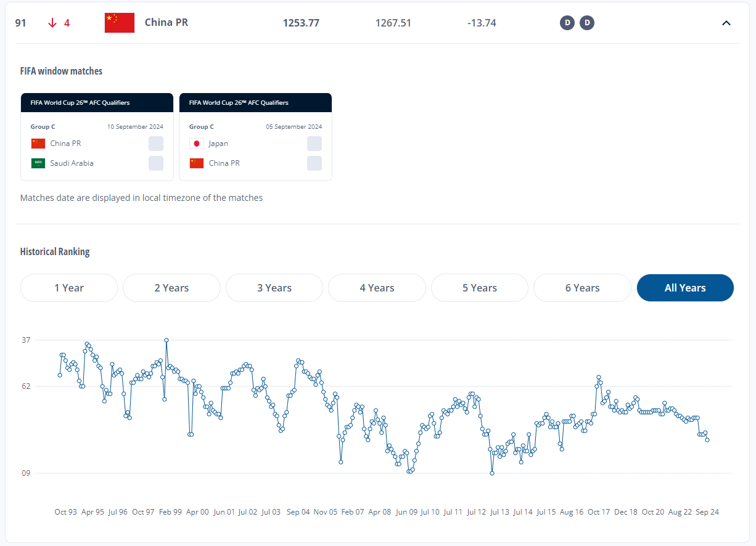This screenshot has width=756, height=546.
Task: Switch to 3 Years history
Action: point(274,288)
